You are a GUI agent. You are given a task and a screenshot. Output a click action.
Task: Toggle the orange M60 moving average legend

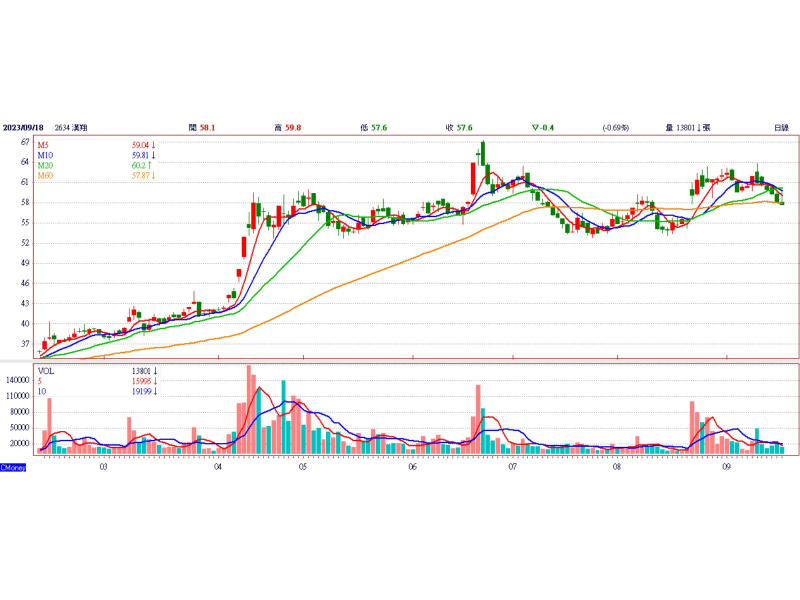coord(46,176)
